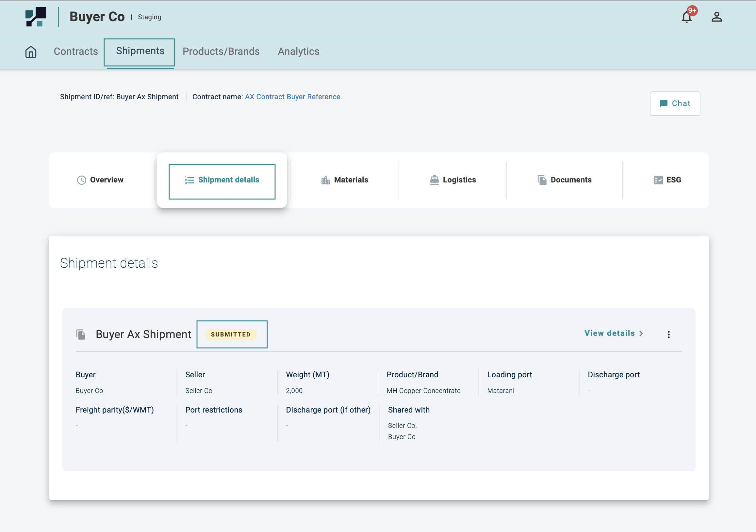756x532 pixels.
Task: Select the Shipment details section tab
Action: 222,180
